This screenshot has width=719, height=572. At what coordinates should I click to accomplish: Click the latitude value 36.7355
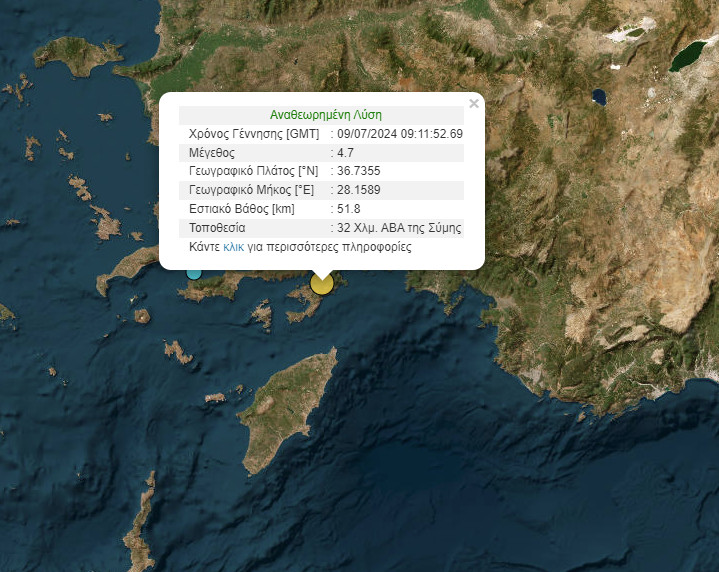359,171
